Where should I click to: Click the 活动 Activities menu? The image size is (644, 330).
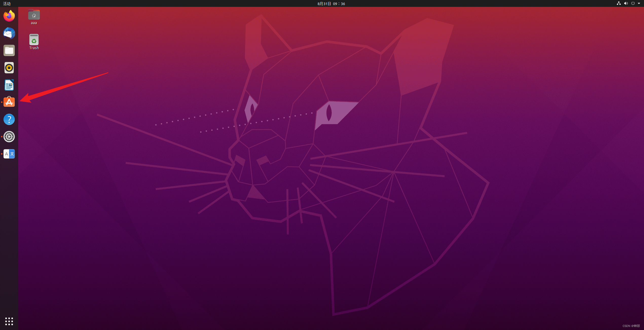(x=7, y=4)
